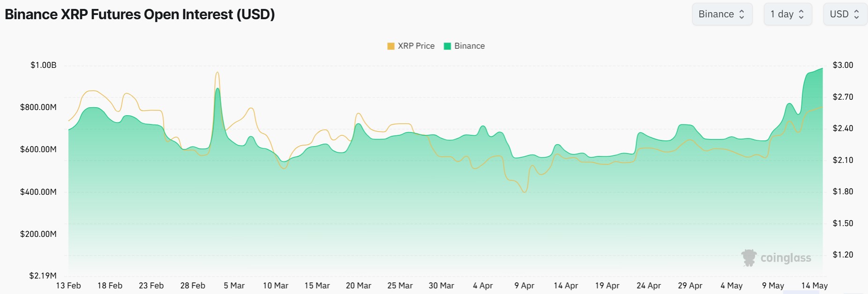
Task: Click the $3.00 right axis label
Action: 843,65
